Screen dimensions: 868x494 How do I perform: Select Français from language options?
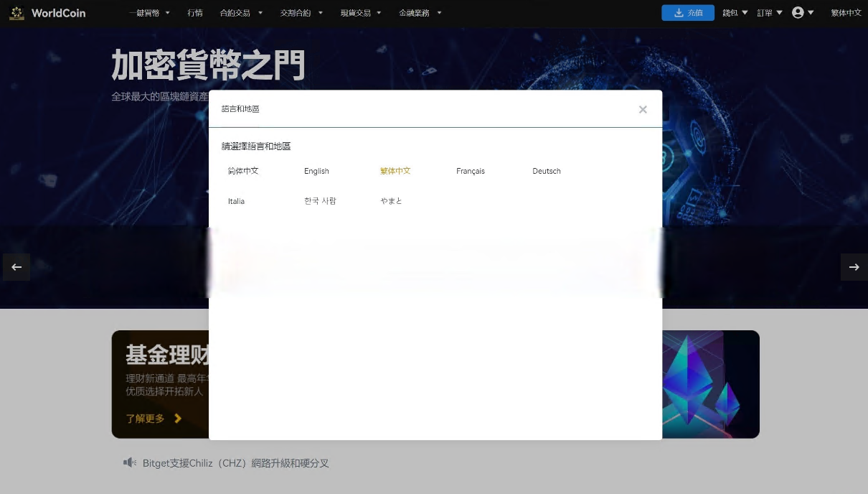tap(470, 171)
